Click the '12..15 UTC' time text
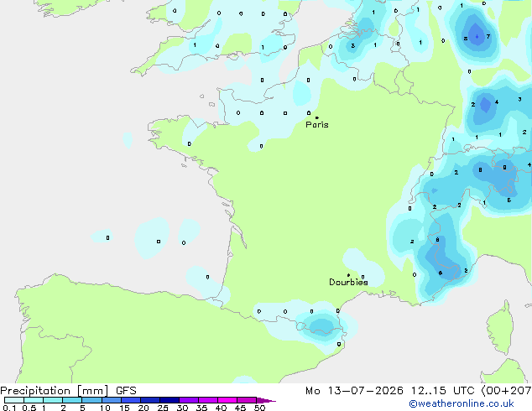This screenshot has height=411, width=532. click(x=443, y=391)
